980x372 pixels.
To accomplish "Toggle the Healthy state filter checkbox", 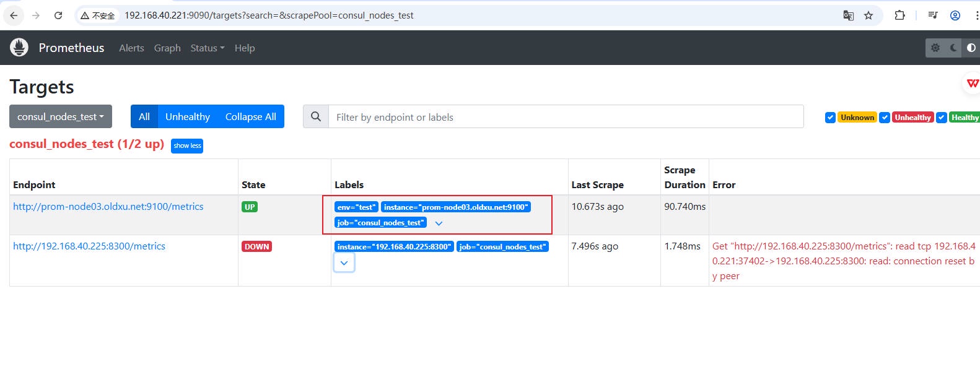I will point(942,118).
